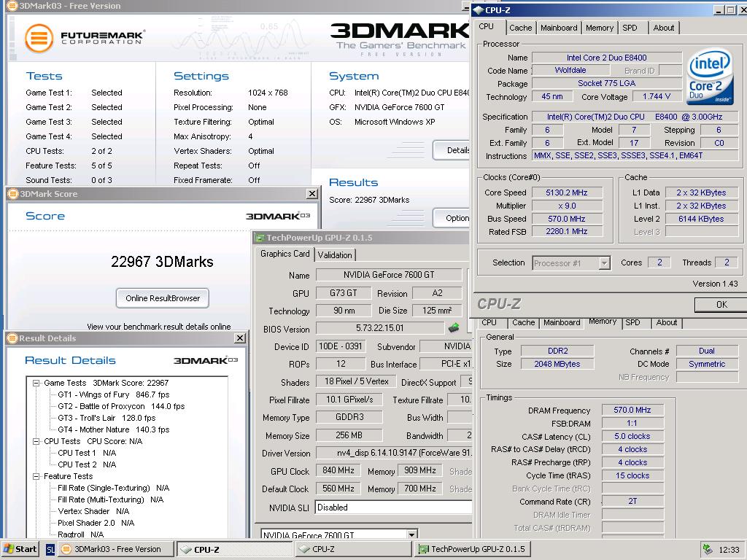Click the GPU Clock value 840 MHz

338,470
